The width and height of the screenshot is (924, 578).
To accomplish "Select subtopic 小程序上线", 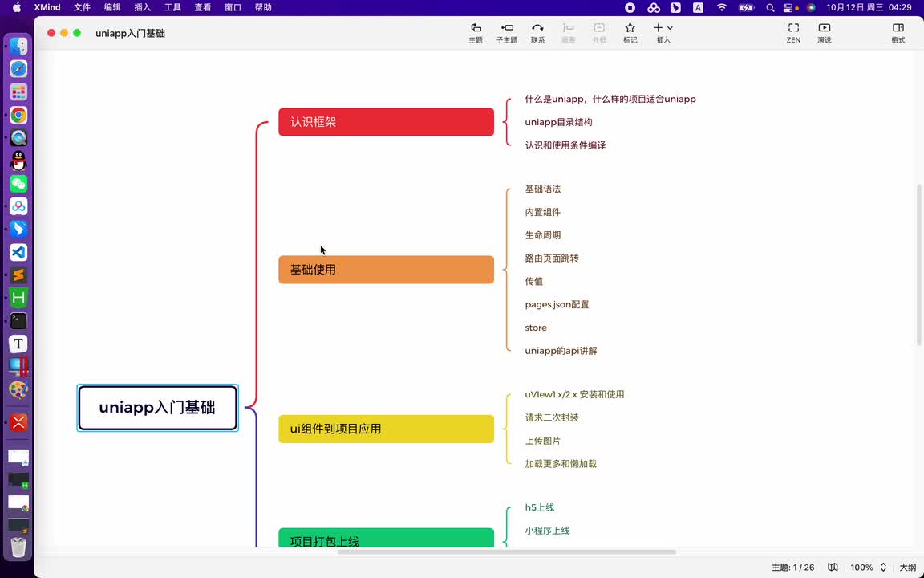I will 548,530.
